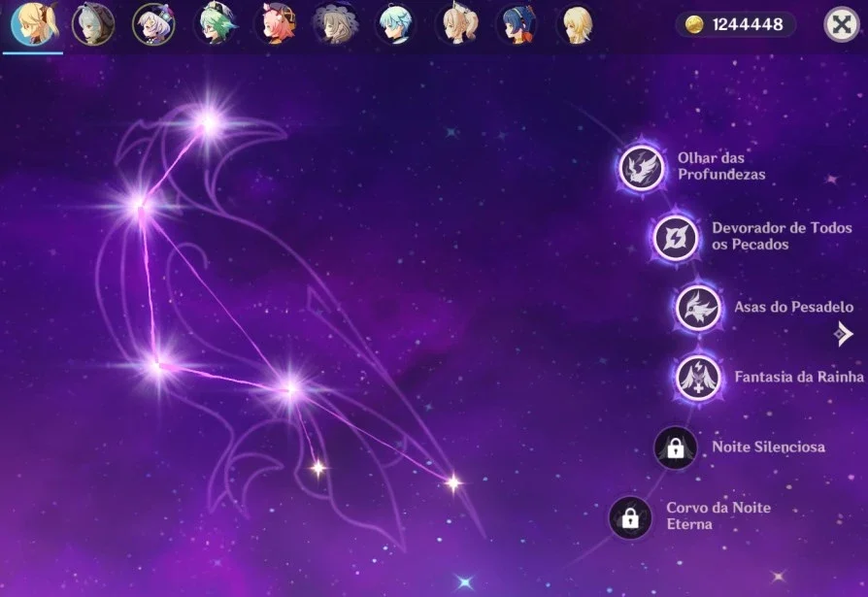The image size is (868, 597).
Task: Switch to the dimmed brown-haired character portrait
Action: click(x=336, y=24)
